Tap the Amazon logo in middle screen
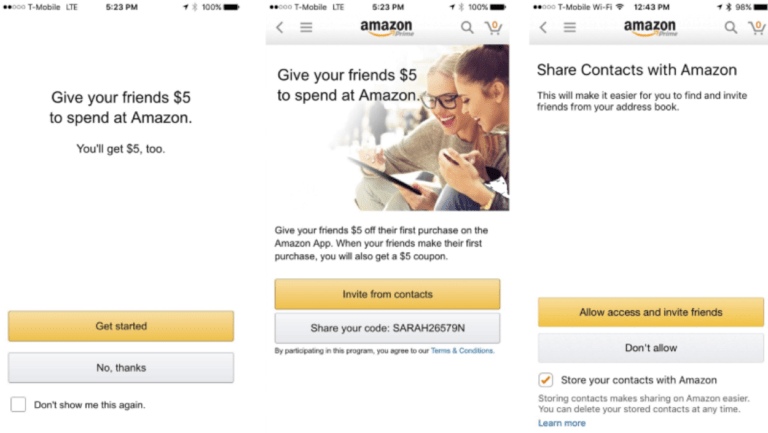Viewport: 768px width, 433px height. 387,28
